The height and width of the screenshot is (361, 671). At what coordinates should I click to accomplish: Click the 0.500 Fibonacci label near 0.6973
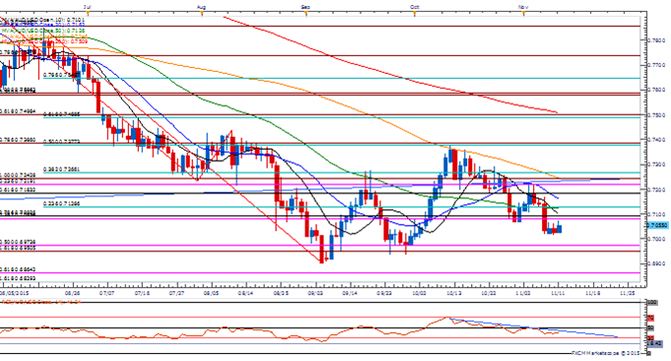(x=17, y=242)
